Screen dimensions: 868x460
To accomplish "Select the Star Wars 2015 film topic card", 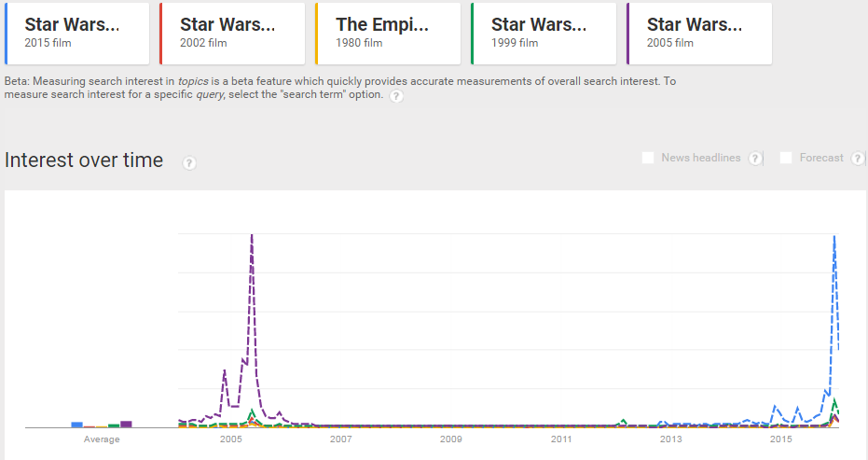I will [77, 34].
